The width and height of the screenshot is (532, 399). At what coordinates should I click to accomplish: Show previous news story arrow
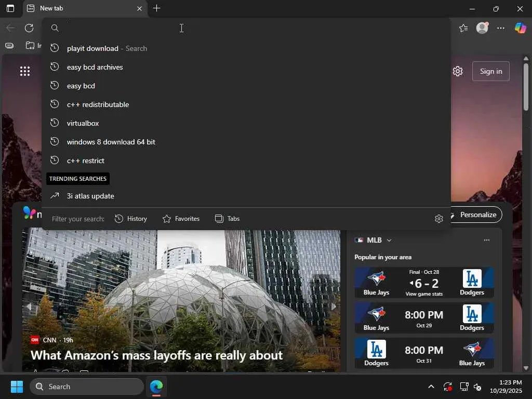[29, 307]
